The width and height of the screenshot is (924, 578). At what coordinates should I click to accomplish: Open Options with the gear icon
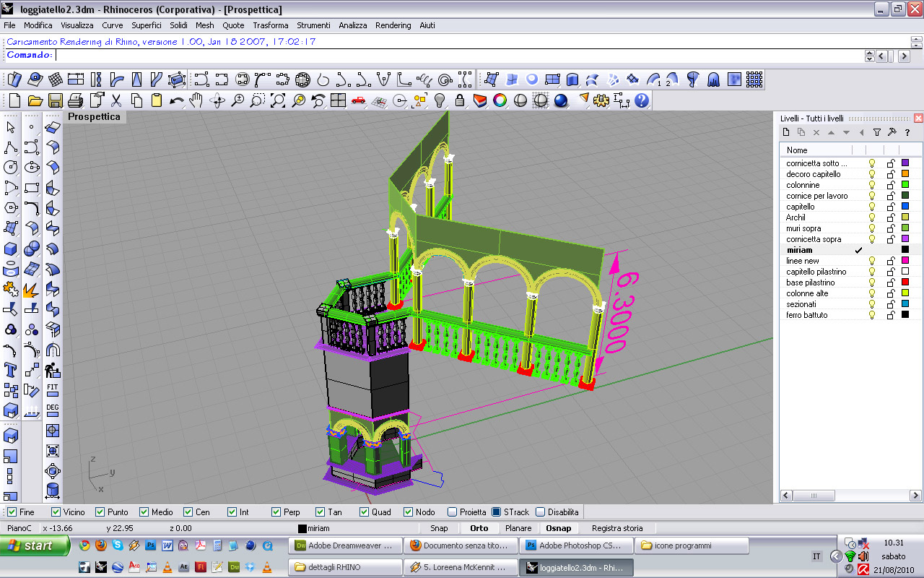coord(601,100)
